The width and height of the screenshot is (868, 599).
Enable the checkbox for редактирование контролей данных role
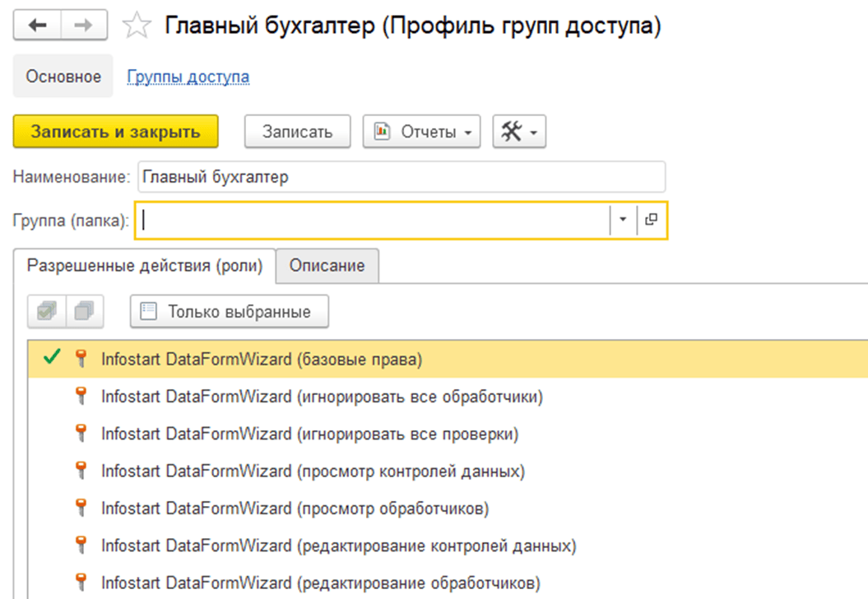click(x=52, y=546)
